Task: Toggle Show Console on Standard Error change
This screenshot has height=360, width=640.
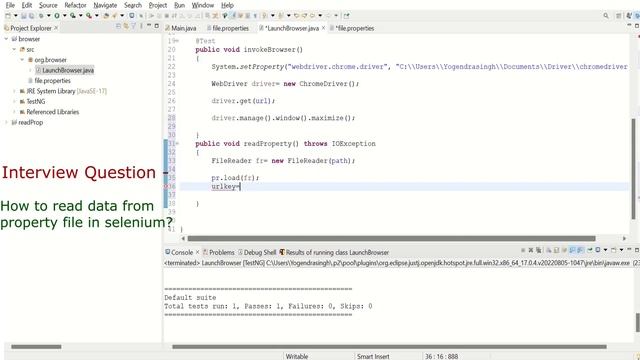Action: coord(580,250)
